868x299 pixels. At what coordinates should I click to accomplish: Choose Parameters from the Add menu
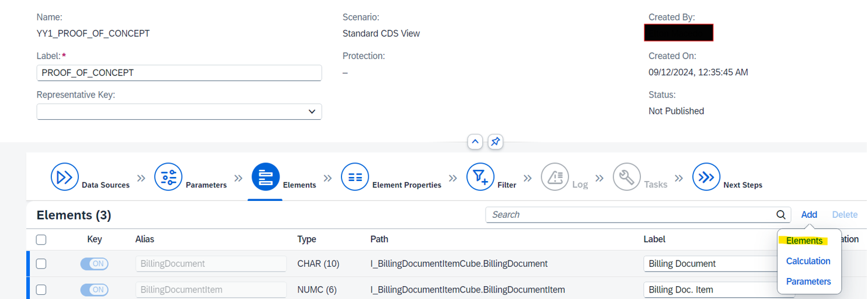808,281
